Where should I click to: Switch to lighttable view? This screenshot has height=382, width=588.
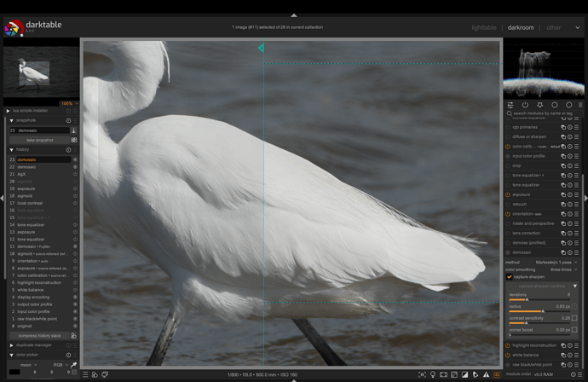click(x=484, y=28)
